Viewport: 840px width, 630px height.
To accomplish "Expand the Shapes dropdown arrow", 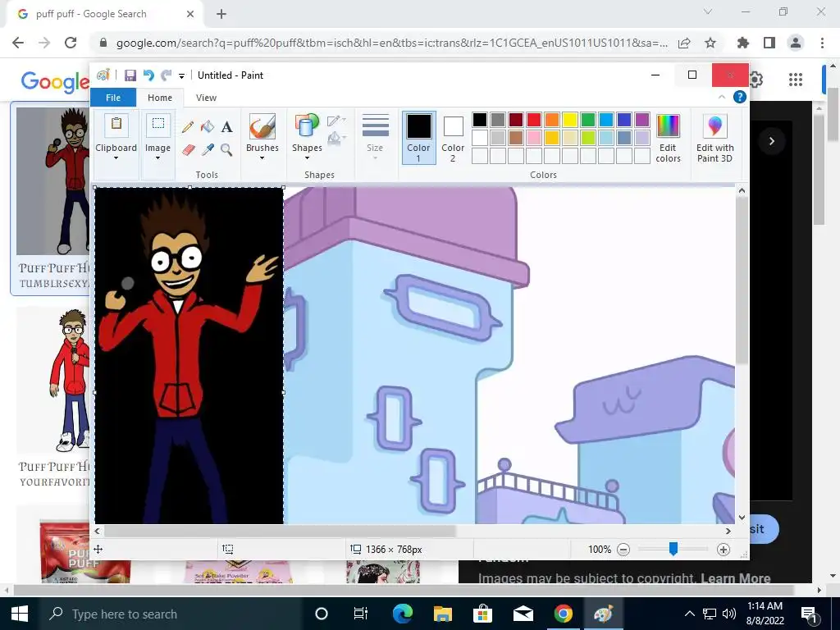I will pos(307,158).
